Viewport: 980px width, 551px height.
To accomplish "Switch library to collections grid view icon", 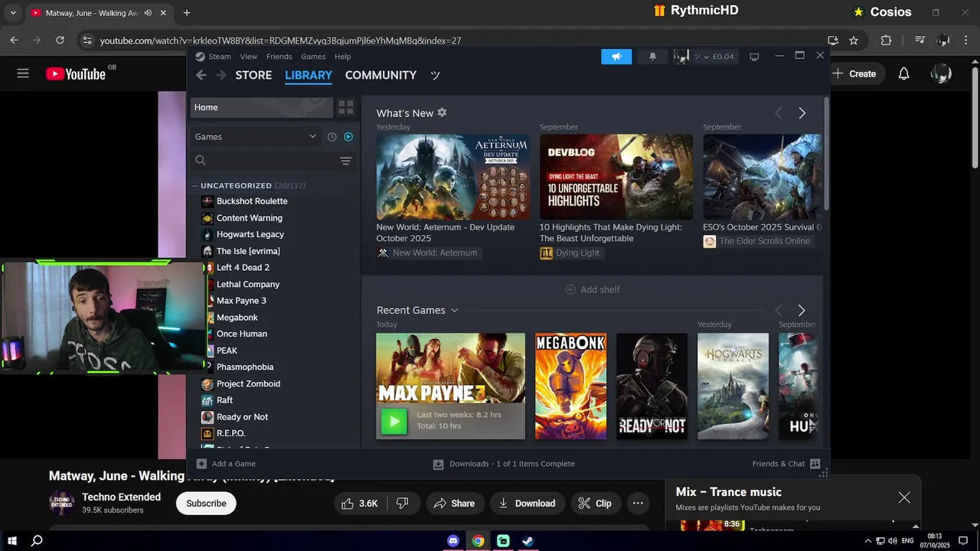I will click(346, 107).
